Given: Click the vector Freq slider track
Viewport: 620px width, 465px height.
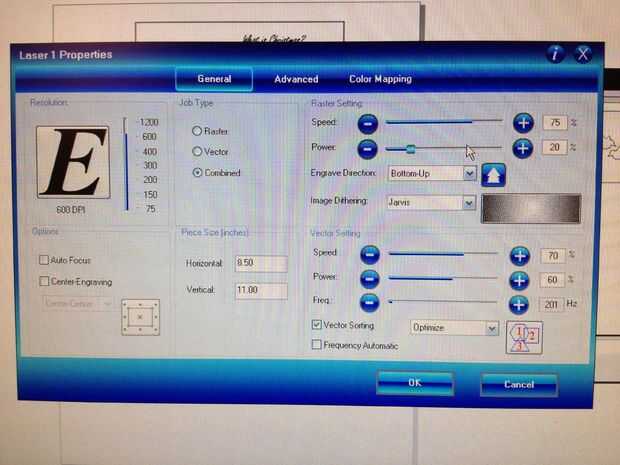Looking at the screenshot, I should [443, 302].
